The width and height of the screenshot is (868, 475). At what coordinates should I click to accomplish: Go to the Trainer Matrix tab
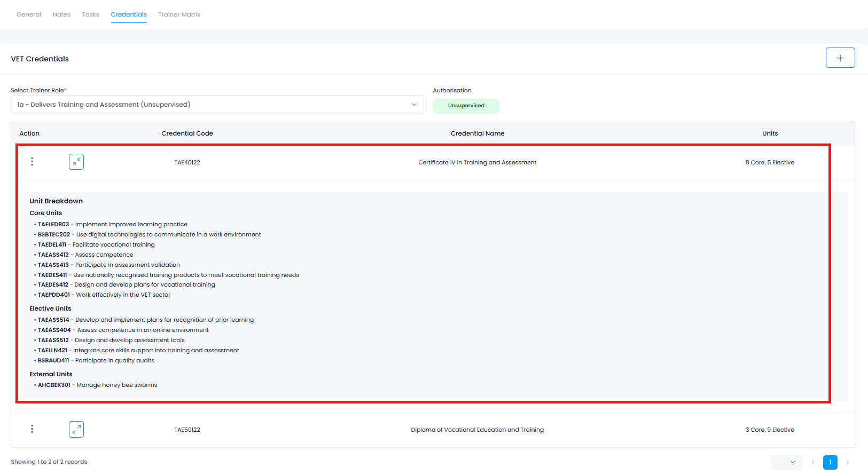click(x=179, y=14)
